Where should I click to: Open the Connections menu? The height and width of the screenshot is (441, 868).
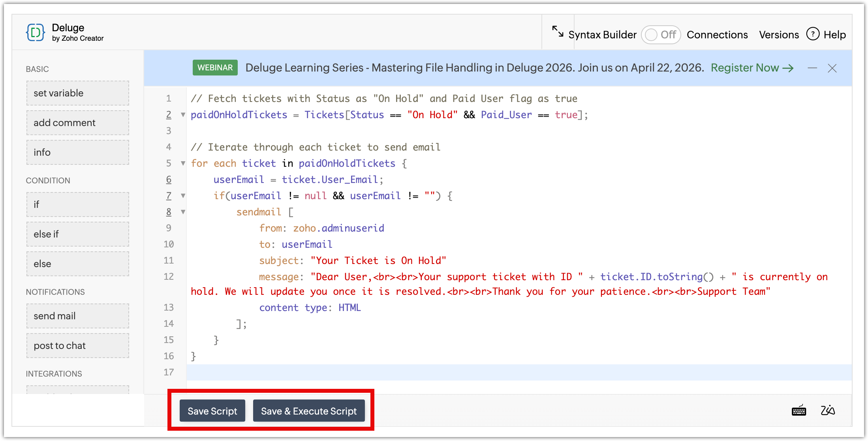coord(717,35)
